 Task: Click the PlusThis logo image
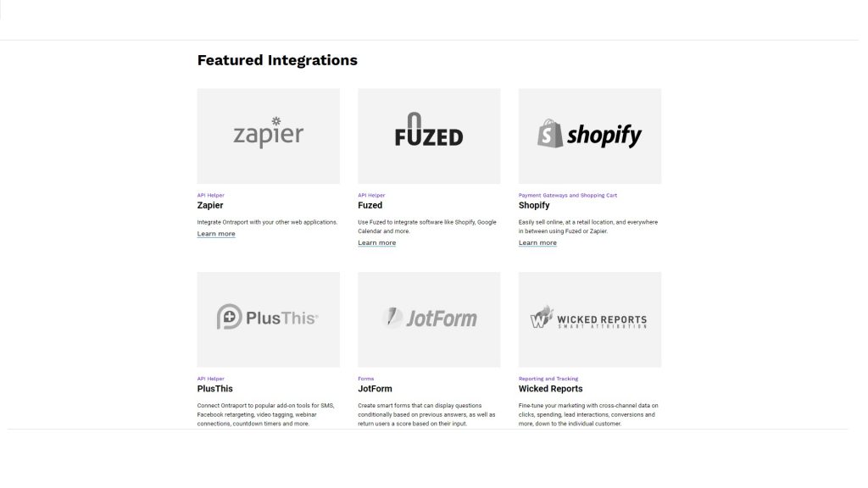tap(268, 319)
